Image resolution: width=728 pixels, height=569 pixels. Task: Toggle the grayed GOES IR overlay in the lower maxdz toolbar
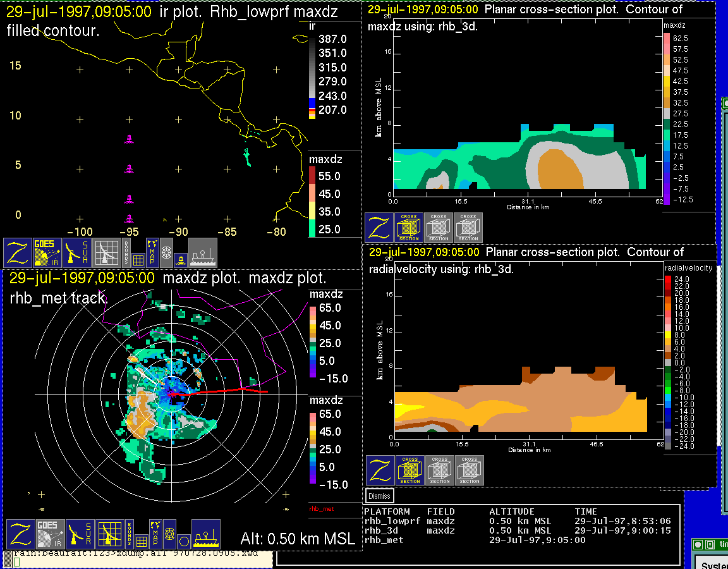(x=49, y=534)
